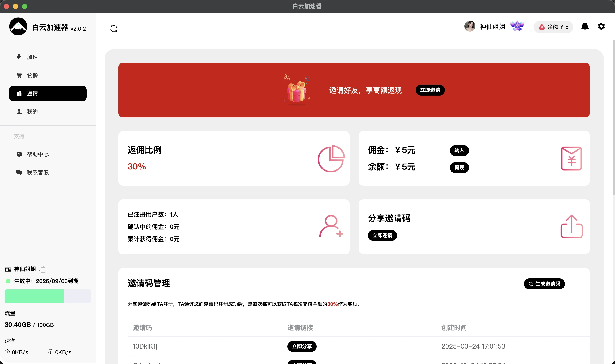Go to the 套餐 plans page
Image resolution: width=615 pixels, height=364 pixels.
pos(32,75)
